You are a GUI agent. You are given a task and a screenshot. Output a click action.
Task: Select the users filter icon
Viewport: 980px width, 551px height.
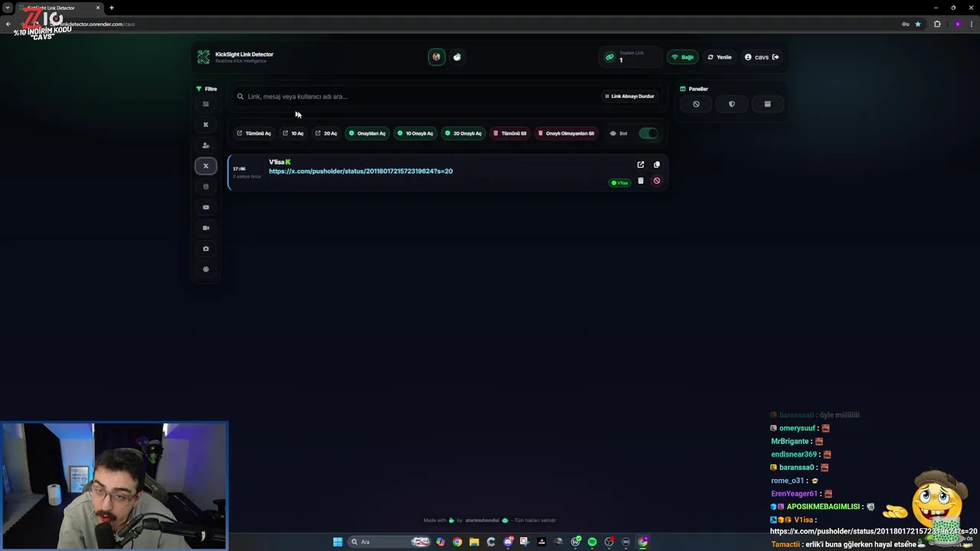pos(205,145)
